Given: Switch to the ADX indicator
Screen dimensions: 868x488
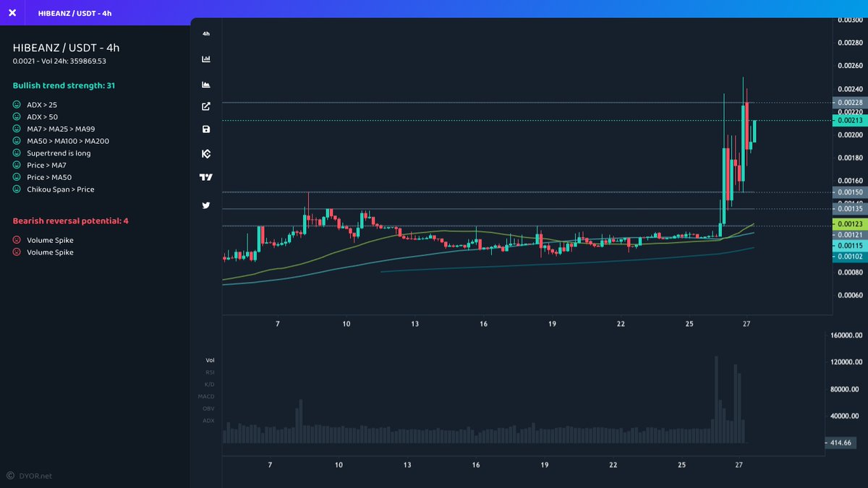Looking at the screenshot, I should (209, 420).
